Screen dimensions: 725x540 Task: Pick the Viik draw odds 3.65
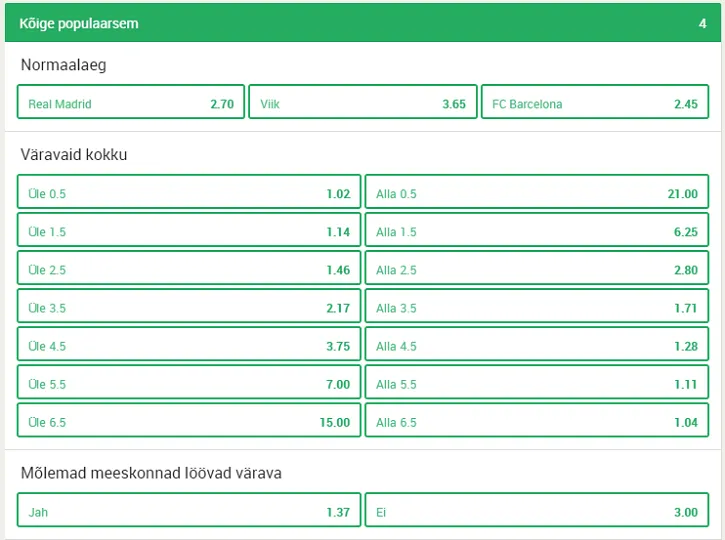(362, 103)
